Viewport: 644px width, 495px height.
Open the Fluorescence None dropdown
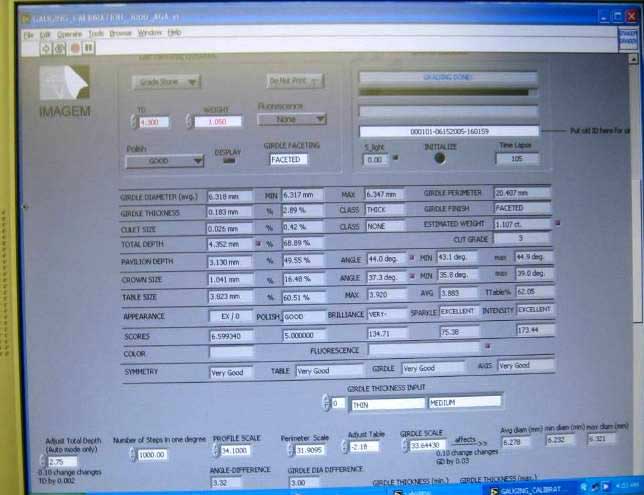click(292, 119)
